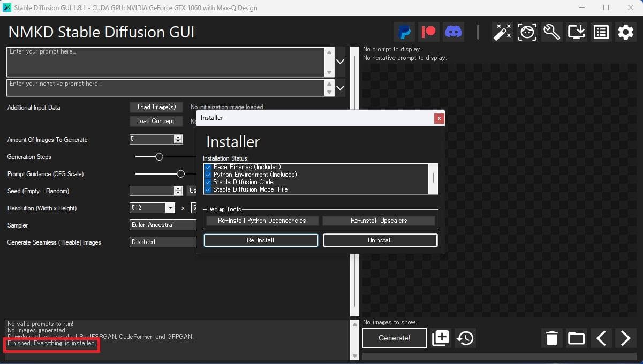Open the PayPal donation icon

point(405,32)
